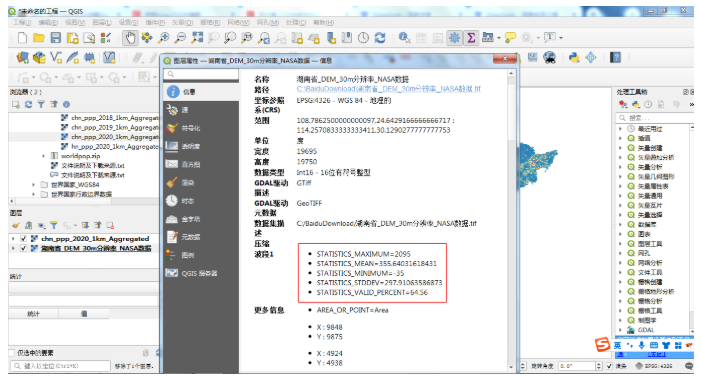The image size is (701, 376).
Task: Select the Zoom In magnifier tool
Action: pyautogui.click(x=164, y=38)
